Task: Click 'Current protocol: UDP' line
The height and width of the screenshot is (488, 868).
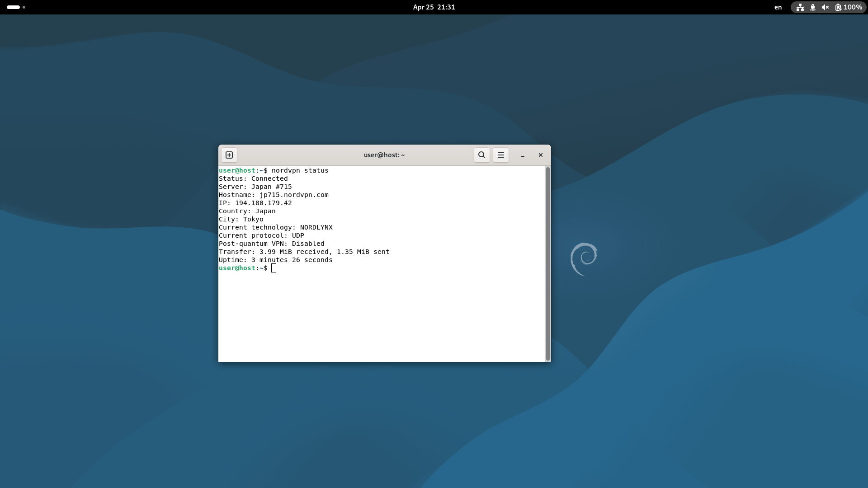Action: click(x=261, y=235)
